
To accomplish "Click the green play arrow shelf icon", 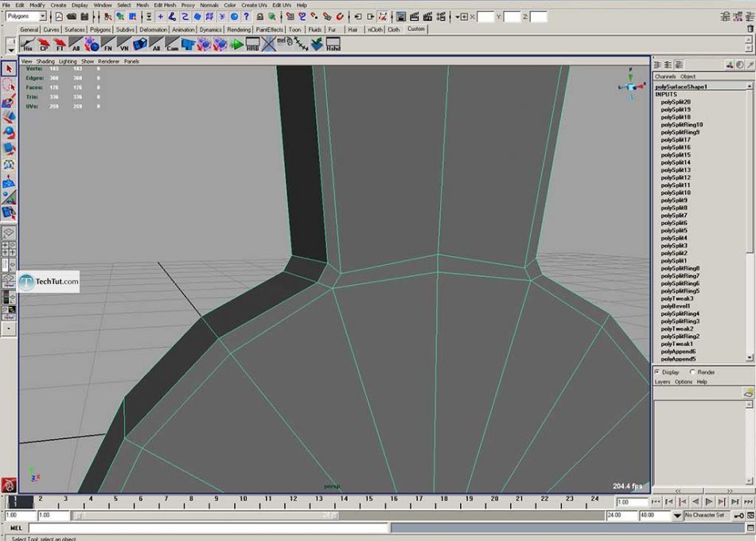I will 236,45.
